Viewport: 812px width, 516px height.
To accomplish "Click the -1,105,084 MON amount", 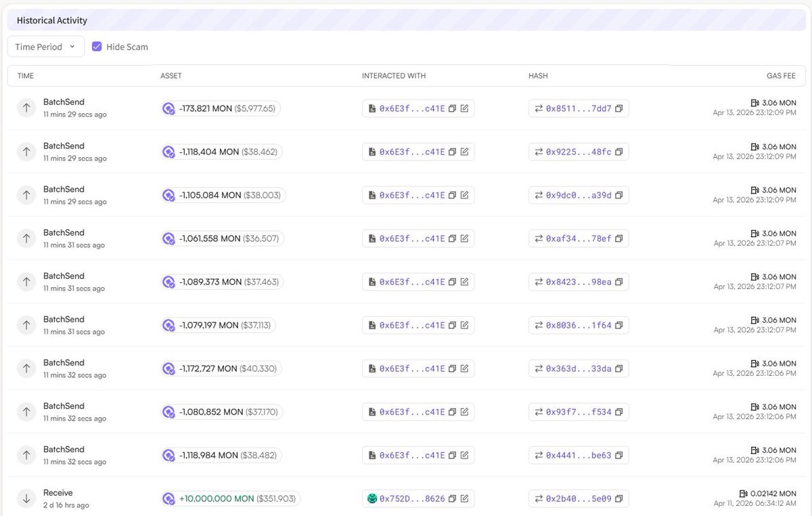I will 210,195.
